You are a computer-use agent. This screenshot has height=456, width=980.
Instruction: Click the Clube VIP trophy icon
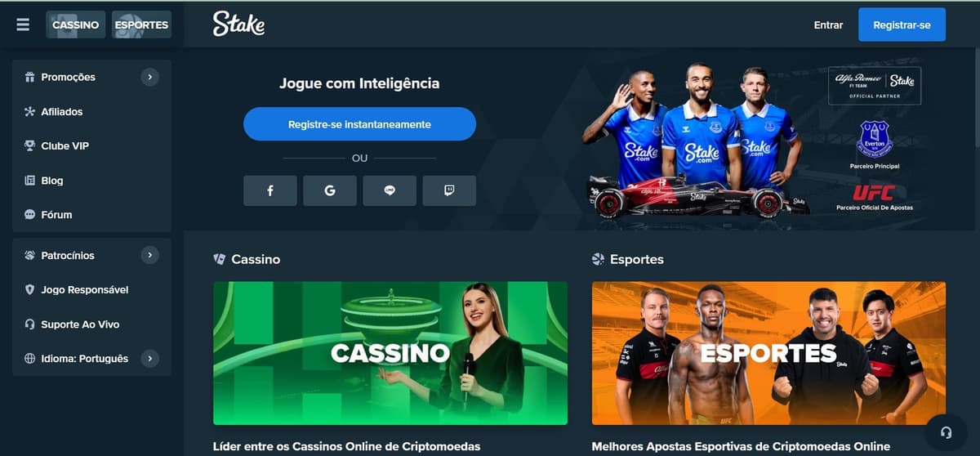[x=30, y=146]
